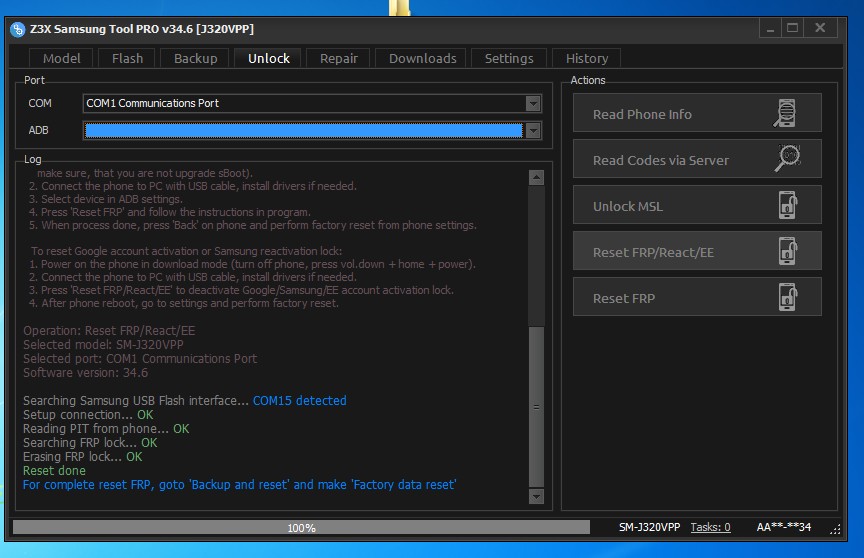Click 'Reading PIT from phone... OK' log line

click(x=106, y=429)
